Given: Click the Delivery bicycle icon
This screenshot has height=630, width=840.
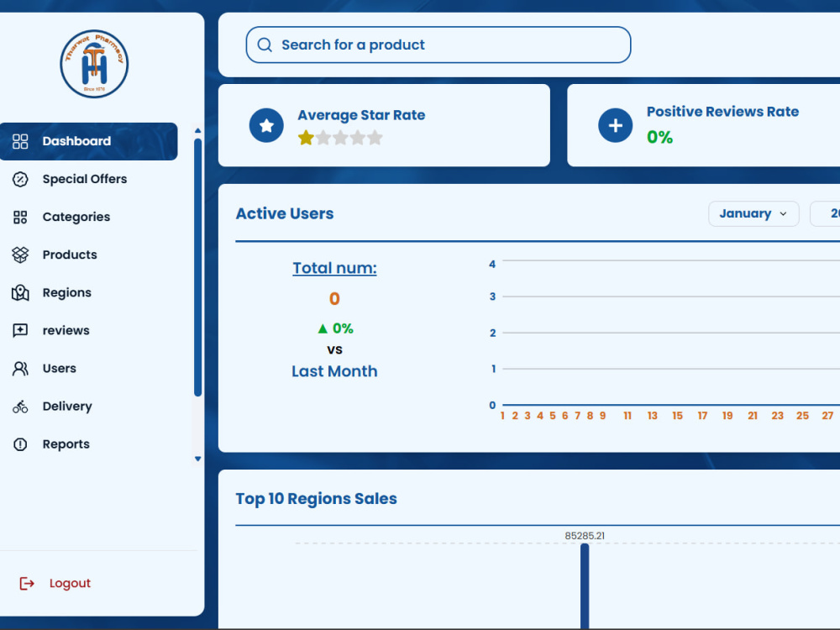Looking at the screenshot, I should coord(20,407).
